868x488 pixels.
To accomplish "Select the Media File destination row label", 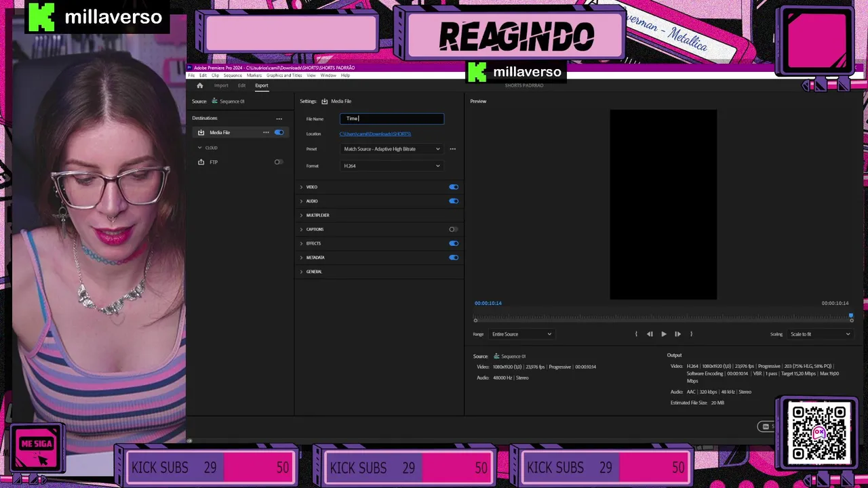I will 220,133.
